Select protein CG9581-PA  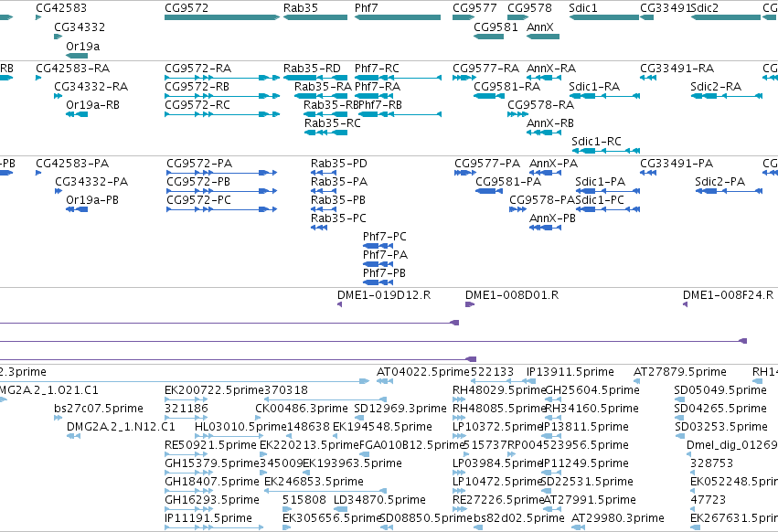(x=508, y=182)
